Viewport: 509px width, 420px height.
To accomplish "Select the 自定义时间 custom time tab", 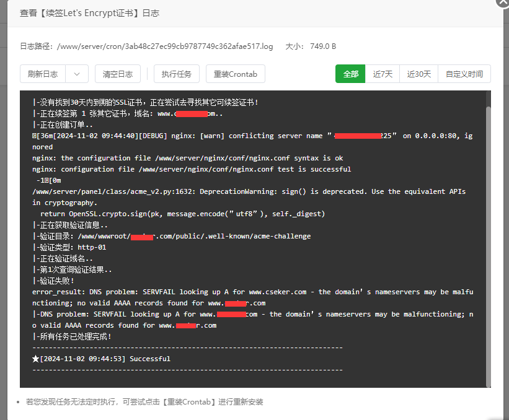I will [464, 74].
